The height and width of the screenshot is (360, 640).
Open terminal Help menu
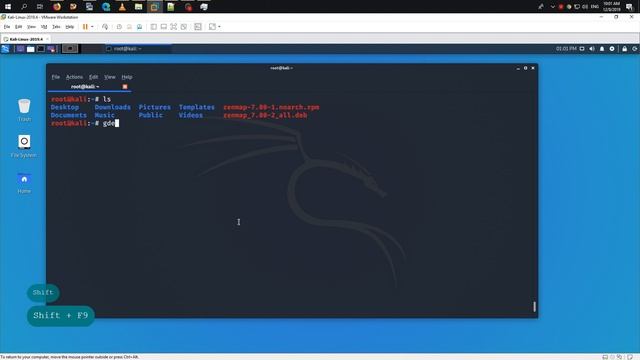127,77
